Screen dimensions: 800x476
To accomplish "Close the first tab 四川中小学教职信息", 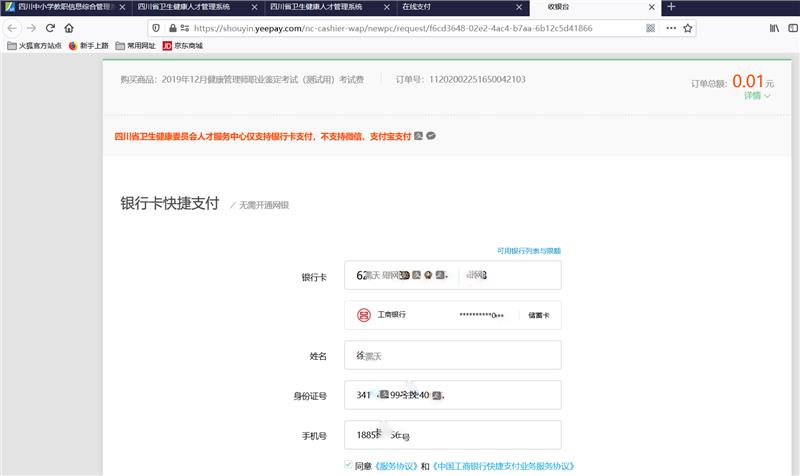I will click(x=122, y=7).
